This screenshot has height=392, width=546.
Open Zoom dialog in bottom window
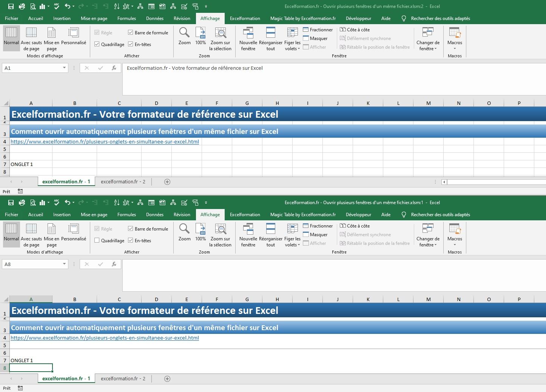(x=184, y=232)
